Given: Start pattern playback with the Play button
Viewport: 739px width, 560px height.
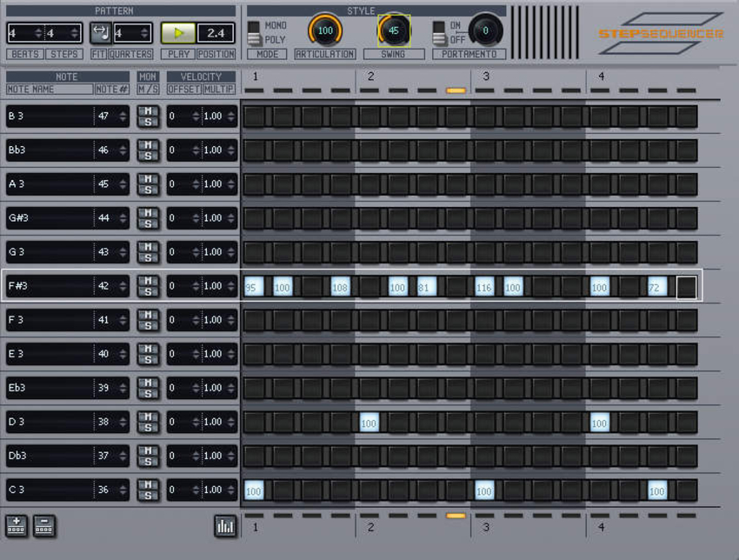Looking at the screenshot, I should (178, 33).
